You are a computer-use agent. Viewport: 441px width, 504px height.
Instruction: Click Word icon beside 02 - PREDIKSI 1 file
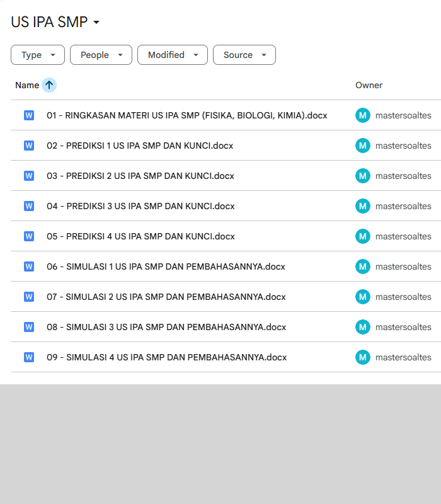pyautogui.click(x=29, y=146)
